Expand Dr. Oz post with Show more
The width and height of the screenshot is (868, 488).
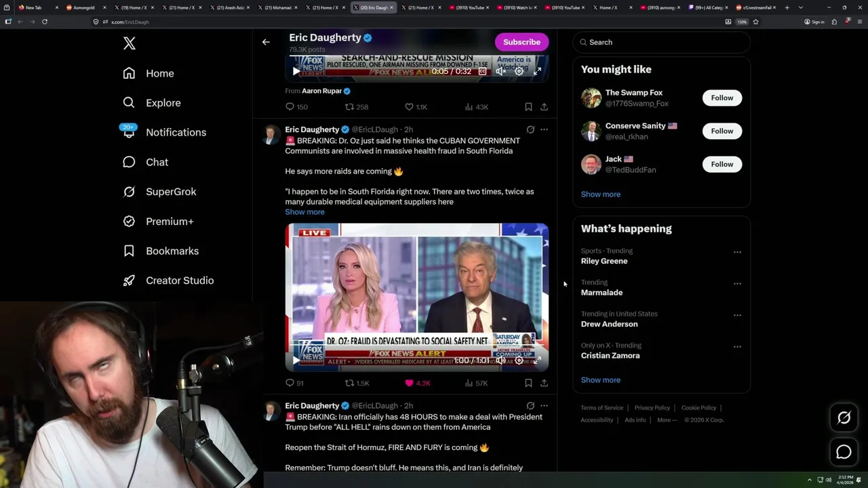point(304,212)
